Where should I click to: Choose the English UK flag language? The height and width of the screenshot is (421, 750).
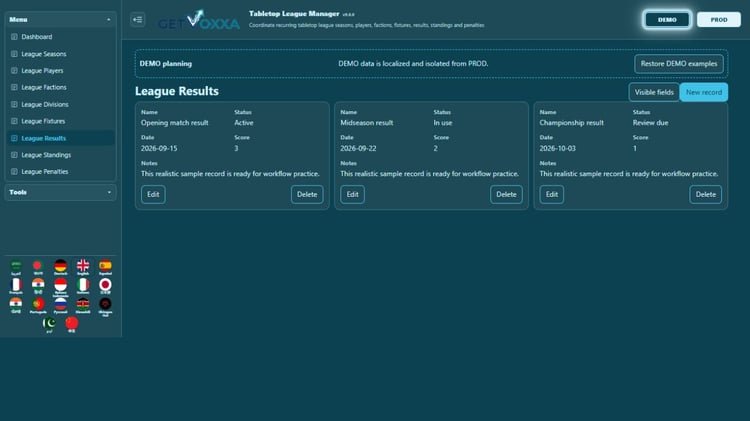(83, 267)
